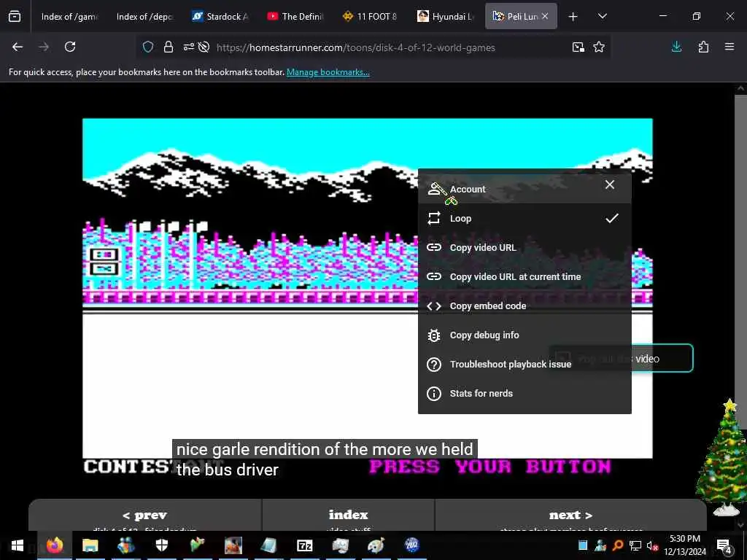The width and height of the screenshot is (747, 560).
Task: Switch to the Hyundai tab
Action: [446, 17]
